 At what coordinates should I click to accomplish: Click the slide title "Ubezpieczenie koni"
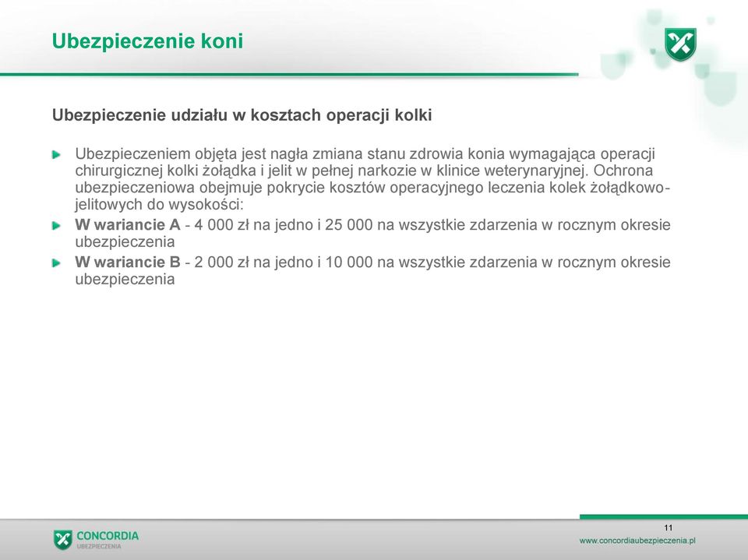tap(147, 41)
